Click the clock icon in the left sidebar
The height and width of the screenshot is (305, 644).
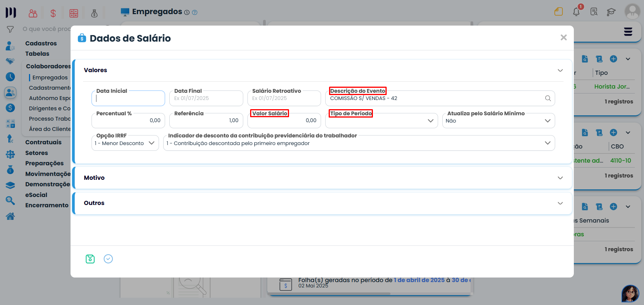point(10,77)
